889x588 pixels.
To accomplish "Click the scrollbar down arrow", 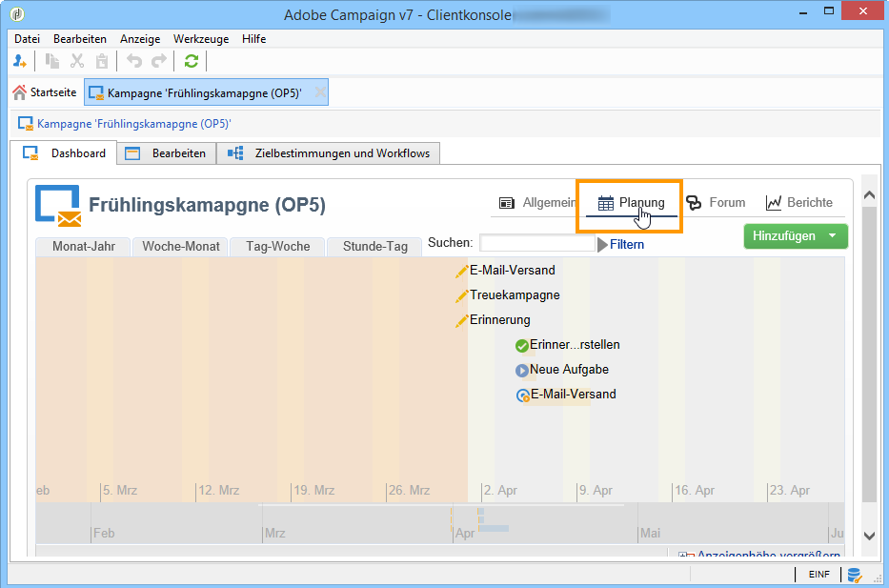I will click(869, 536).
